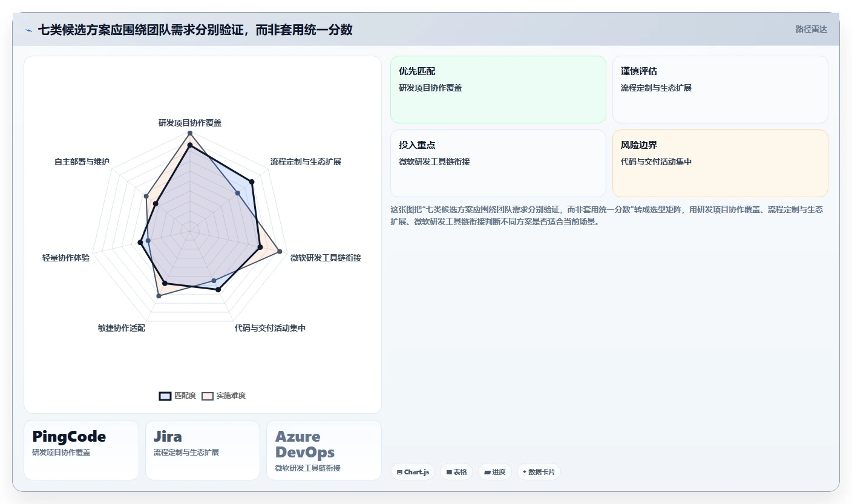The image size is (852, 504).
Task: Select the Jira card
Action: (x=203, y=450)
